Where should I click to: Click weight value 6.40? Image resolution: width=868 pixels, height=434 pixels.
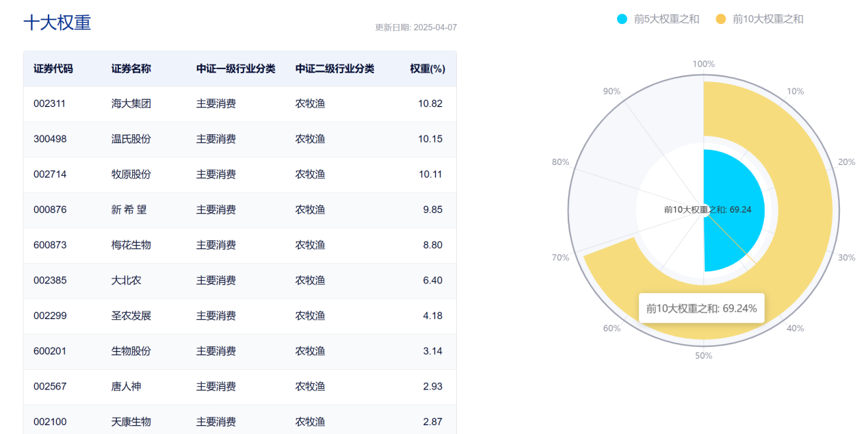(433, 281)
